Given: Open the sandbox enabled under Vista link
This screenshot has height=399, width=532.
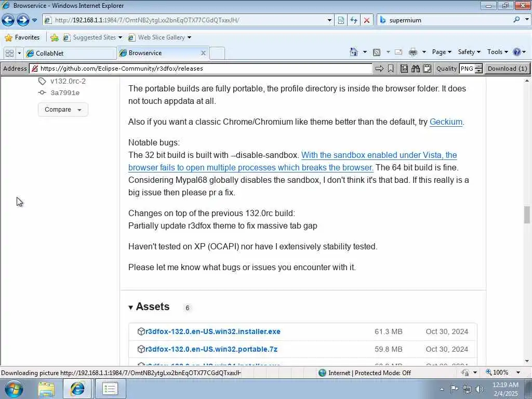Looking at the screenshot, I should (x=292, y=161).
